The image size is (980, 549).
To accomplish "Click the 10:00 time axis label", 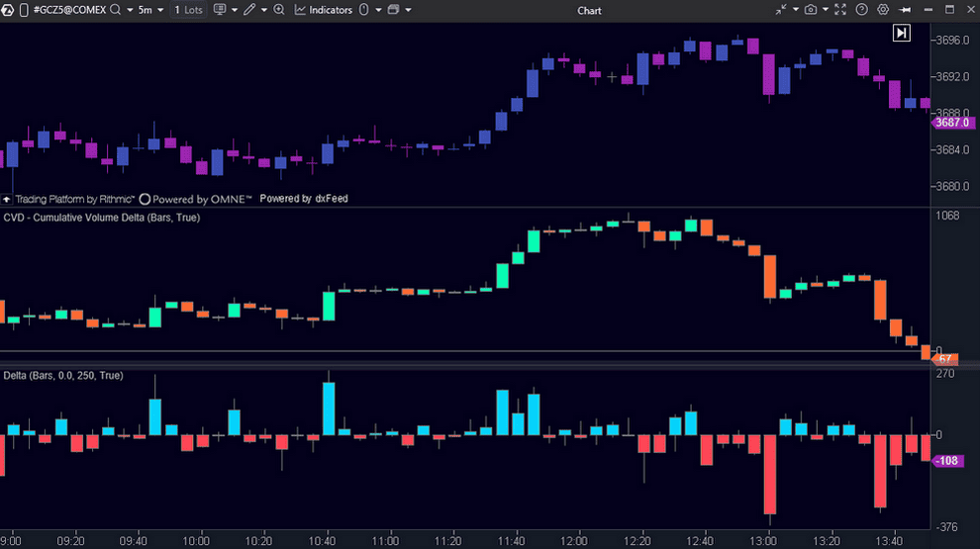I will coord(196,541).
